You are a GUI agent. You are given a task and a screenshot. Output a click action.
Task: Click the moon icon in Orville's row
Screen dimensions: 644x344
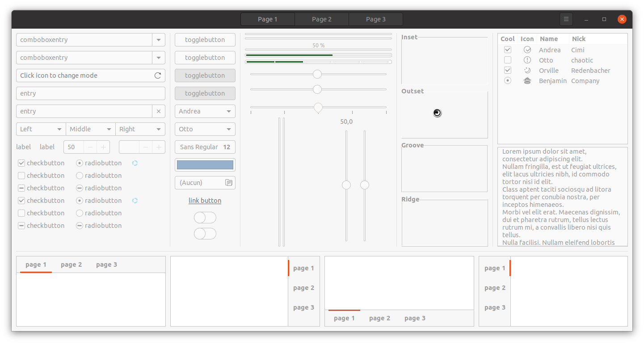[x=527, y=70]
